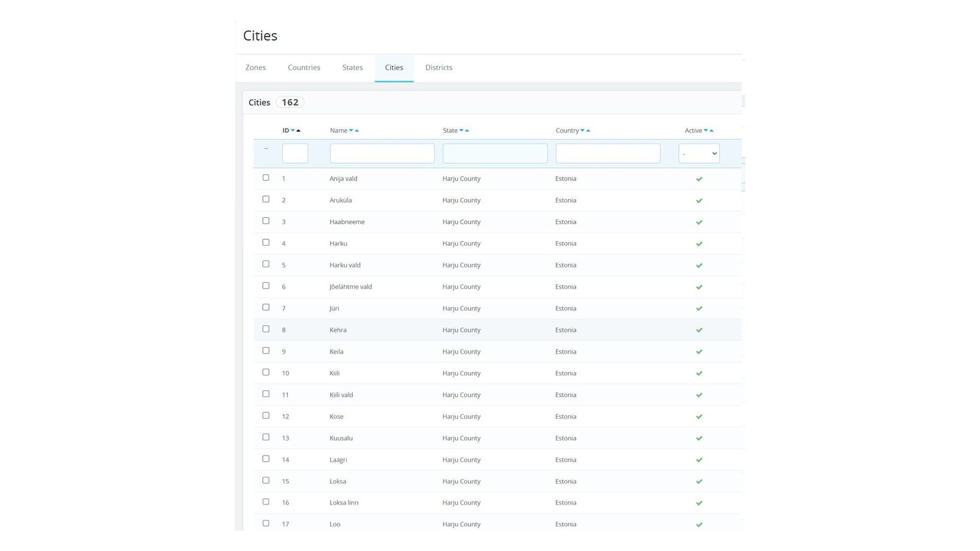Focus the Country filter text box
The width and height of the screenshot is (980, 551).
click(x=607, y=154)
